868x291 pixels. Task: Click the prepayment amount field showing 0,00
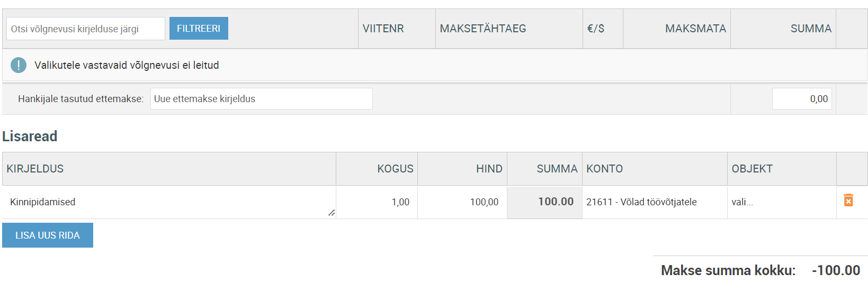[x=802, y=99]
